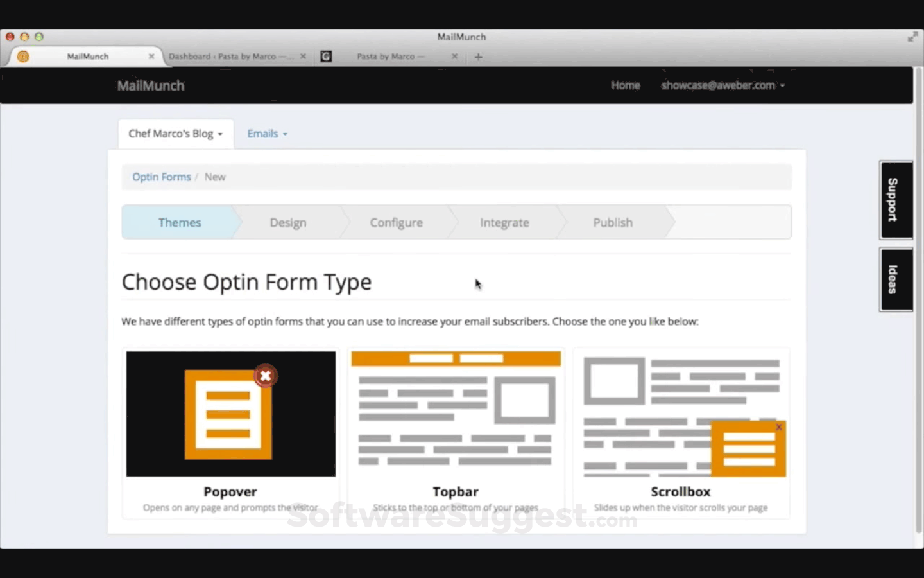Close the MailMunch browser tab
924x578 pixels.
[x=151, y=57]
